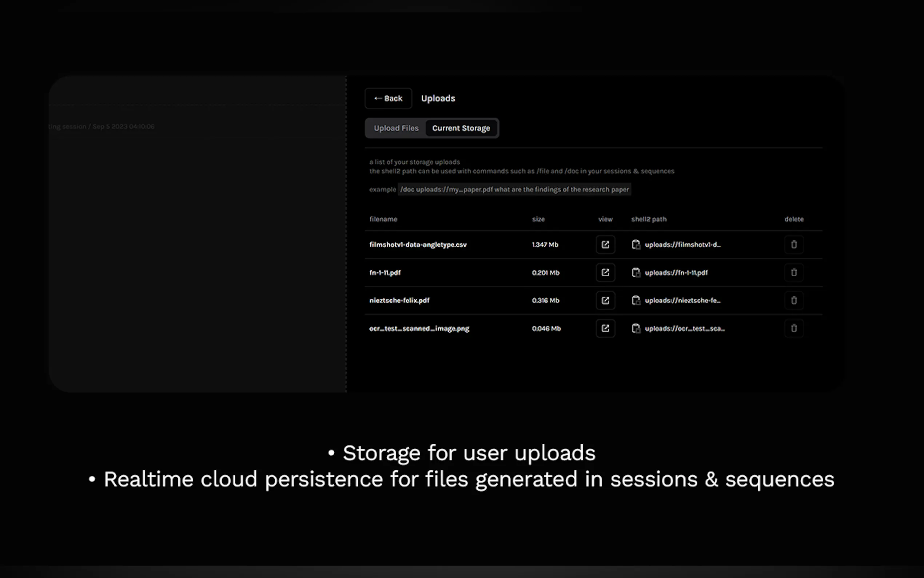924x578 pixels.
Task: Copy shell2 path icon for ocr_test image
Action: [x=636, y=328]
